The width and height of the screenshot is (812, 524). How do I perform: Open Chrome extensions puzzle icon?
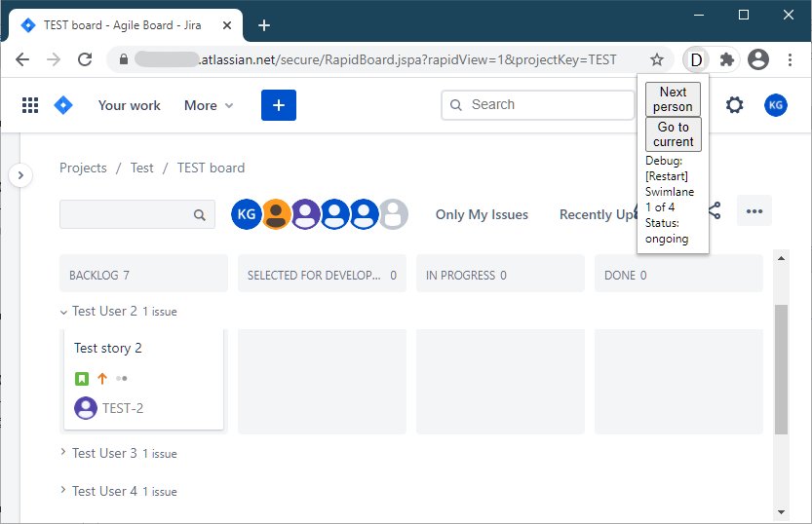[x=727, y=60]
